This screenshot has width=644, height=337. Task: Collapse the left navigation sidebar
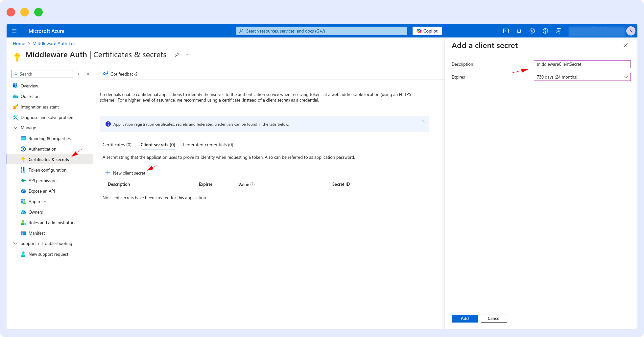(x=88, y=74)
